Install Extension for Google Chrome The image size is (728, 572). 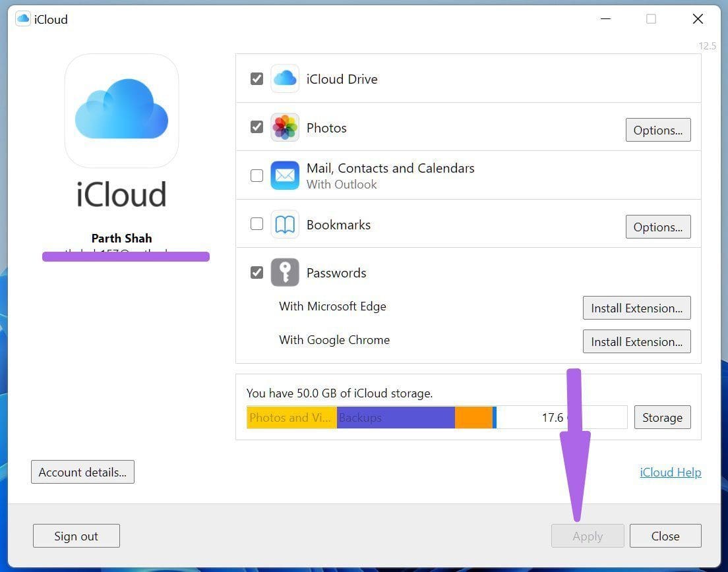[636, 341]
